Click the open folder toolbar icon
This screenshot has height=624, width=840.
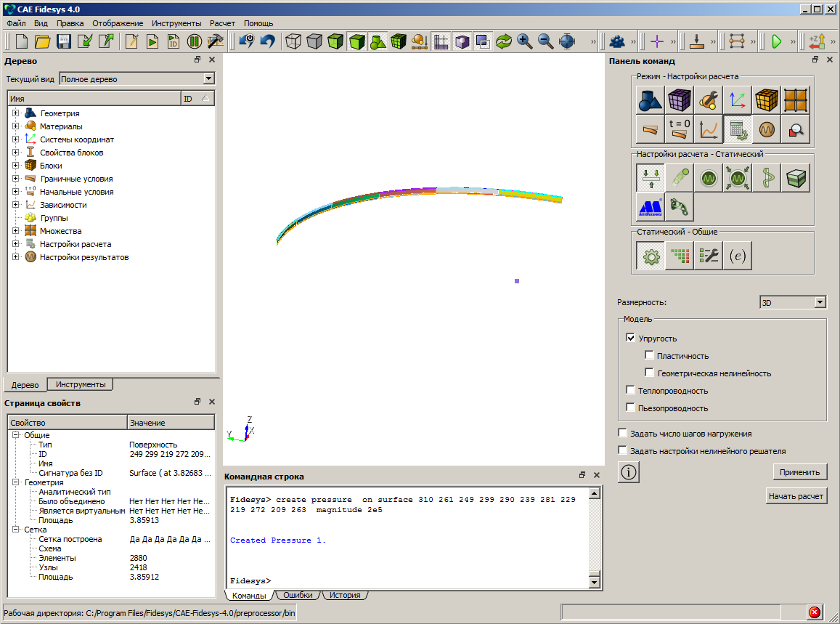pyautogui.click(x=42, y=41)
